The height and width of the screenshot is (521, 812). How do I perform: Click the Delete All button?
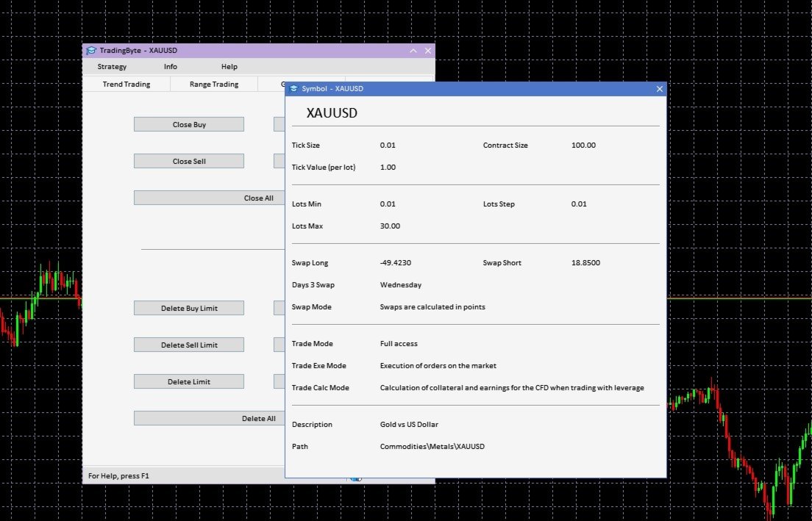pyautogui.click(x=209, y=419)
